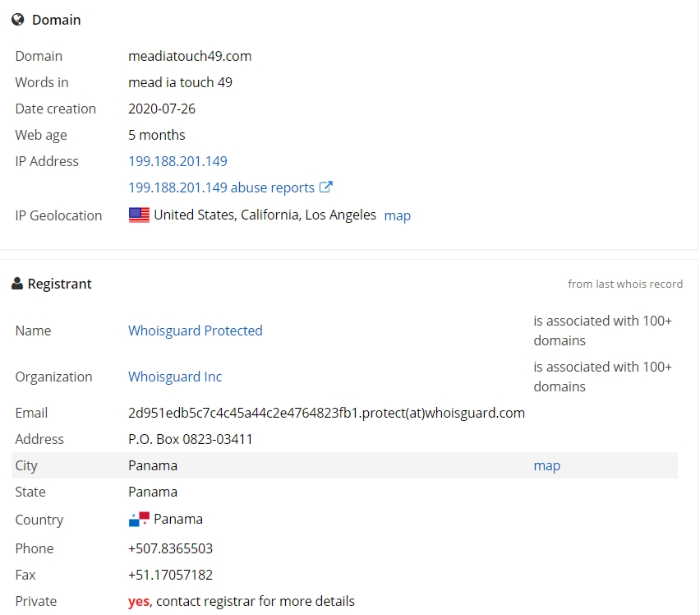Click the date creation value 2020-07-26

point(162,109)
